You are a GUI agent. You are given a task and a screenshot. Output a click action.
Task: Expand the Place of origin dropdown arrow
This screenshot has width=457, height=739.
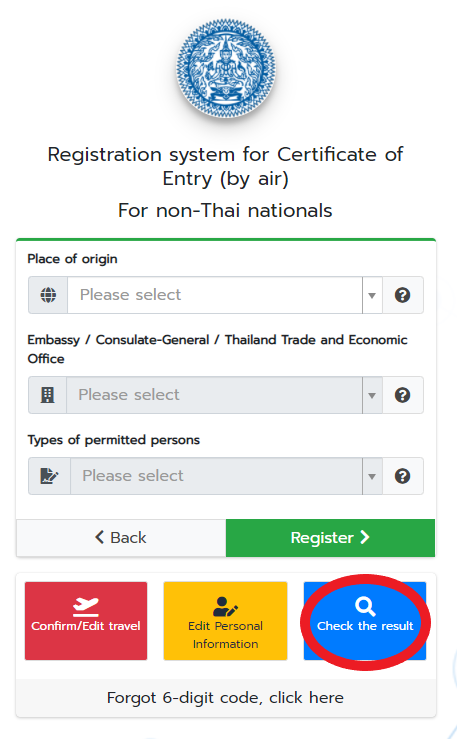point(372,296)
